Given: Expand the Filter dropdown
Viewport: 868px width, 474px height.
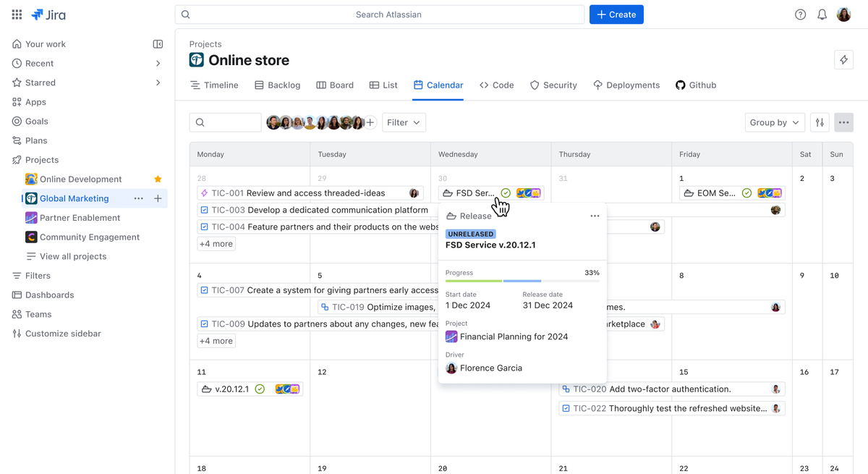Looking at the screenshot, I should 403,122.
